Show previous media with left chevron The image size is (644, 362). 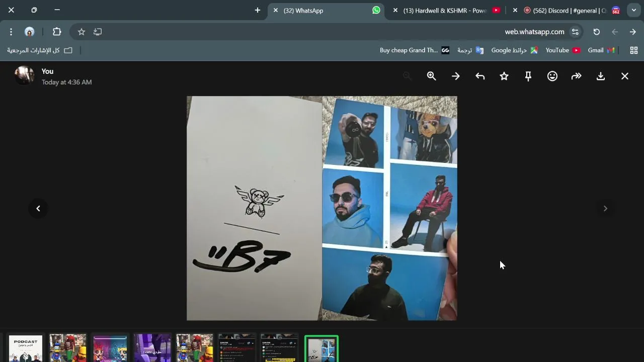[38, 208]
